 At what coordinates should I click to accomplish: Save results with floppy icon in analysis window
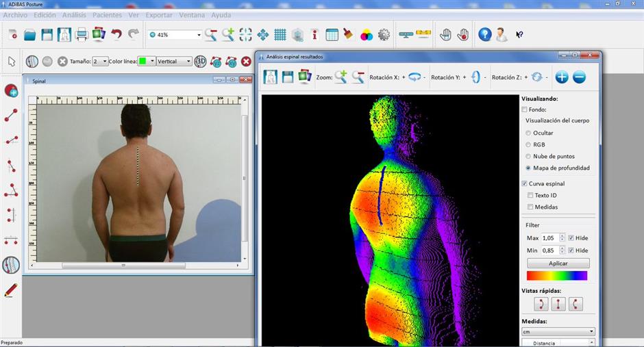288,77
